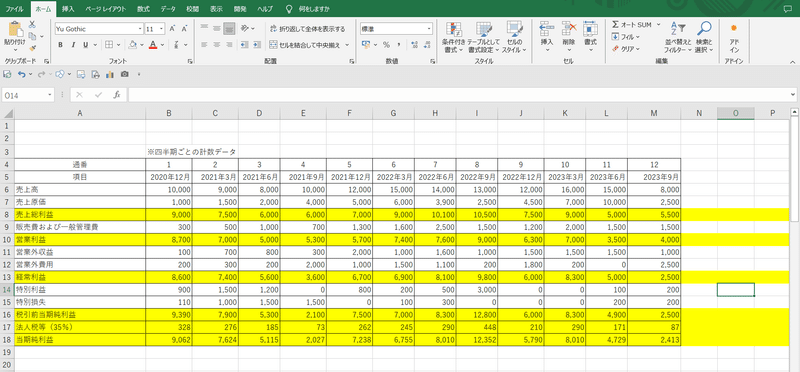800x372 pixels.
Task: Click the Delete cells (削除) button
Action: (x=569, y=36)
